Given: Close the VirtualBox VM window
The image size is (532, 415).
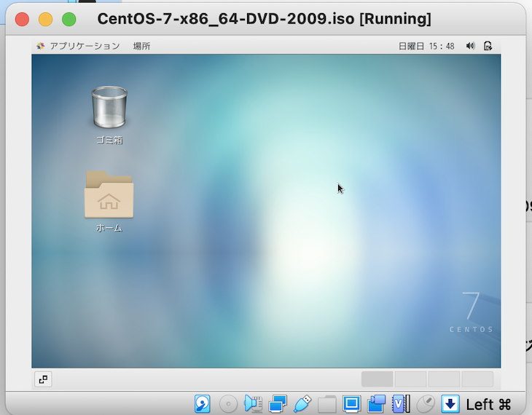Looking at the screenshot, I should pyautogui.click(x=22, y=19).
